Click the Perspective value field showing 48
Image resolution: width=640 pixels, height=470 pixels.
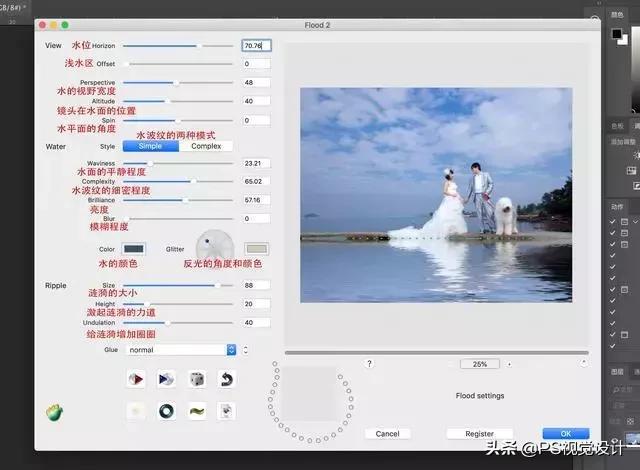point(256,83)
